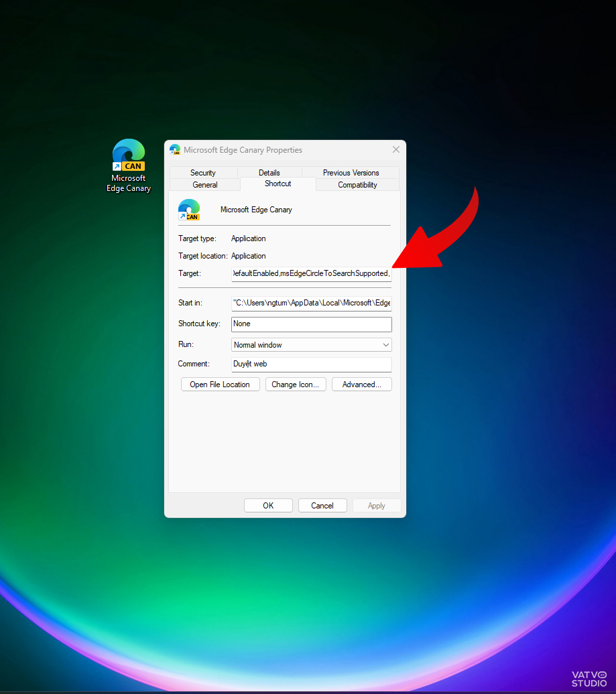Confirm the dialog with OK
The width and height of the screenshot is (616, 694).
pyautogui.click(x=268, y=506)
